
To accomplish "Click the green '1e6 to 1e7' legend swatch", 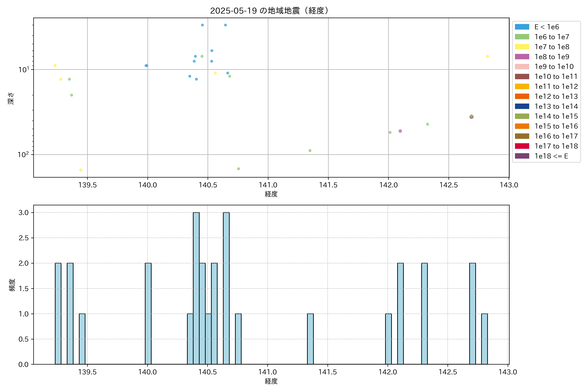I will (522, 37).
